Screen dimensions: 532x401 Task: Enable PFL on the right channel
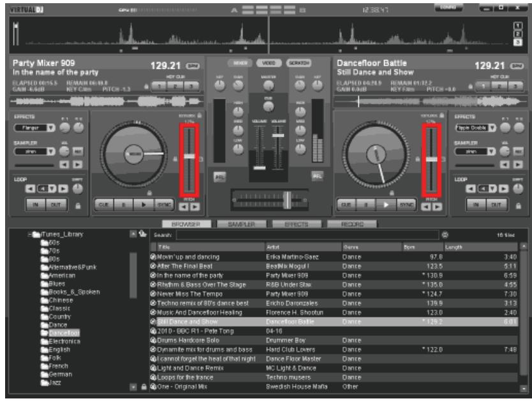tap(317, 176)
